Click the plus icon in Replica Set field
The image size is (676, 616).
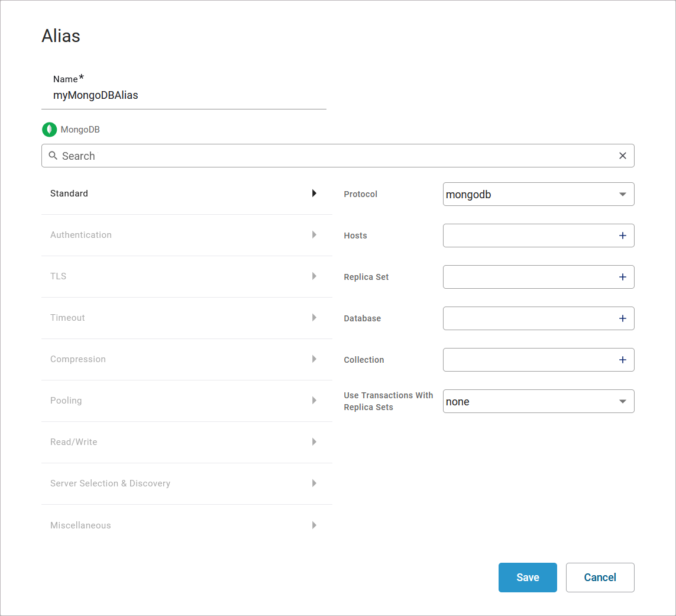click(x=622, y=277)
